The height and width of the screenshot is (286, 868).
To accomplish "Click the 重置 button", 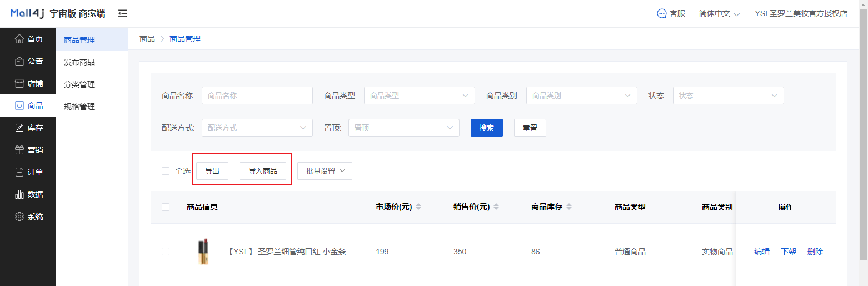I will tap(530, 128).
